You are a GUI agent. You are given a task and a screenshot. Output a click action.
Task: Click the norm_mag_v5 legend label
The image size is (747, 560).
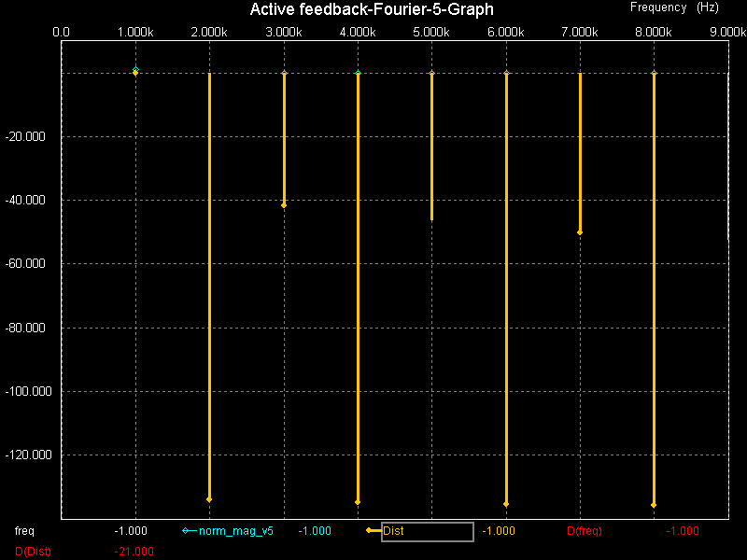[236, 531]
